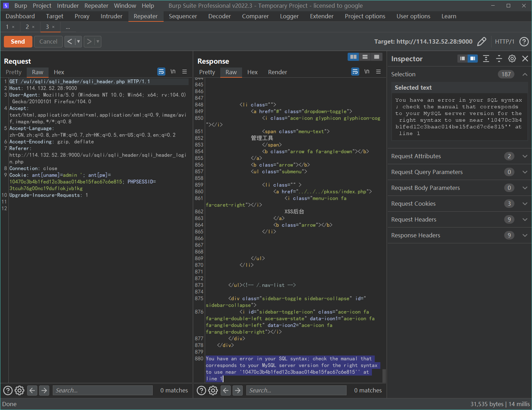Send the request

click(18, 41)
